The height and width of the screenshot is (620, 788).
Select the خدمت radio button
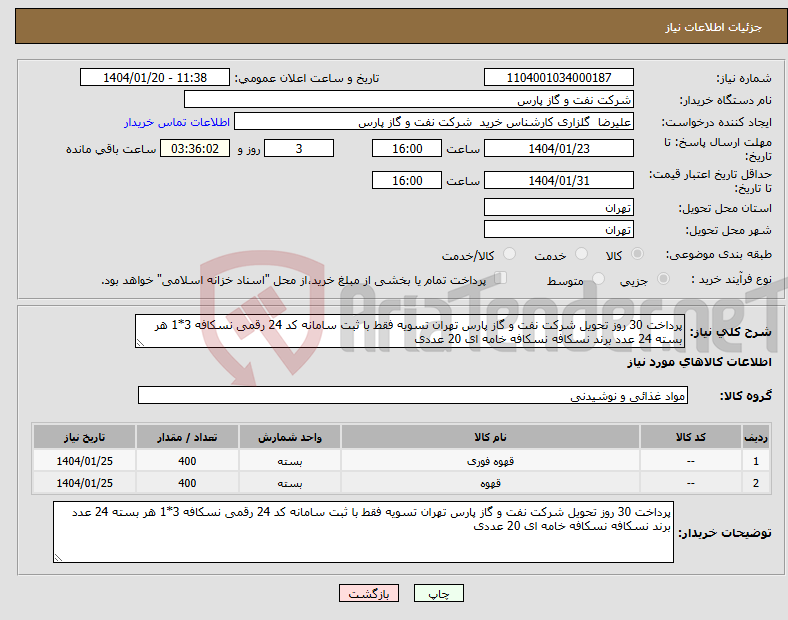coord(581,254)
